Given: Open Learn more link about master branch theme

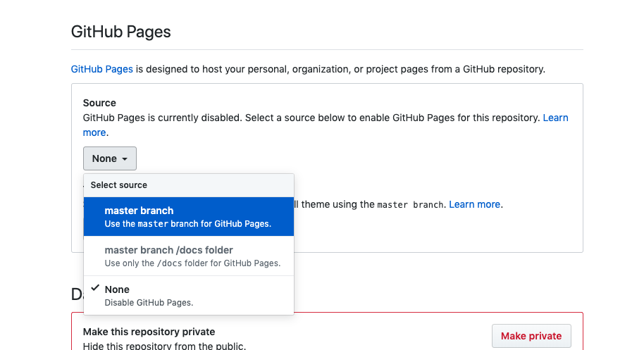Looking at the screenshot, I should 474,204.
